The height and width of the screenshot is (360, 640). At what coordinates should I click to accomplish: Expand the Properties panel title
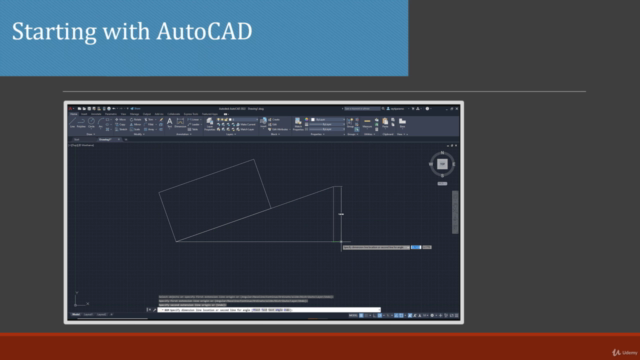(317, 134)
